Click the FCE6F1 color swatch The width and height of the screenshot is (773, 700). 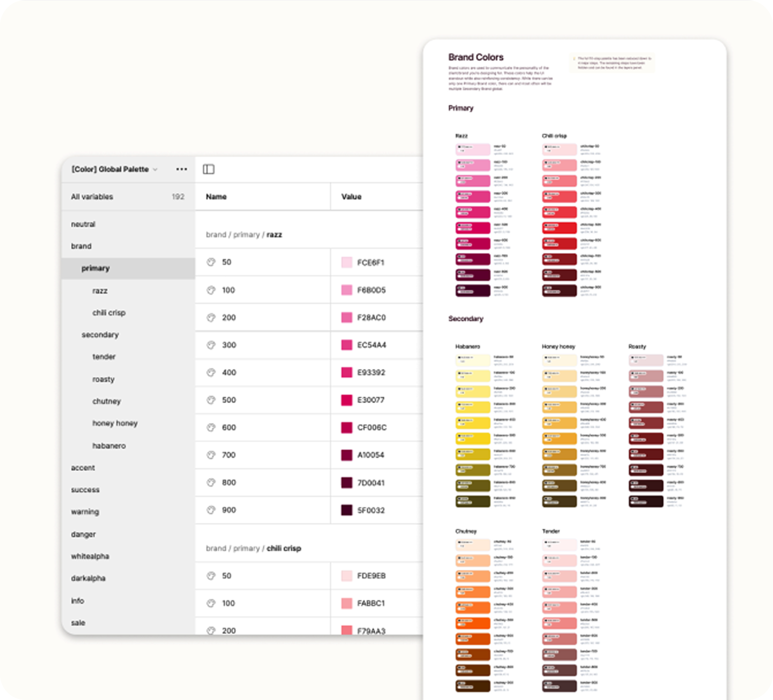tap(347, 263)
